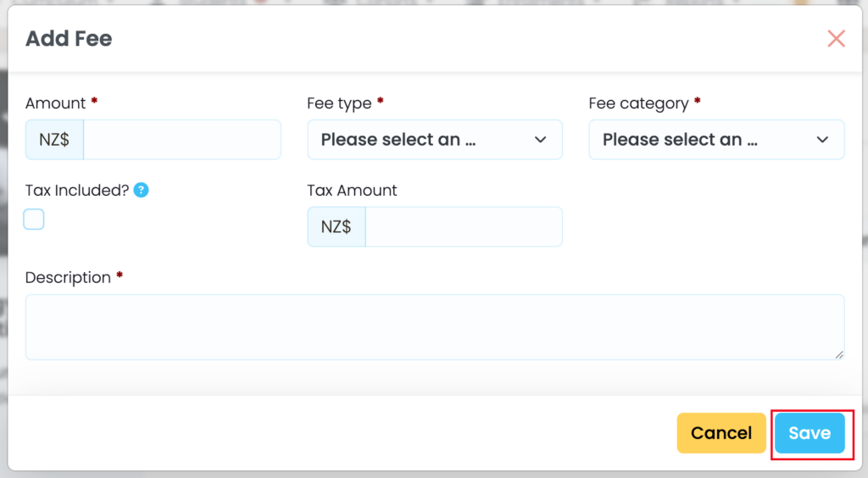Click the chevron arrow in Fee category
This screenshot has height=478, width=868.
(822, 140)
